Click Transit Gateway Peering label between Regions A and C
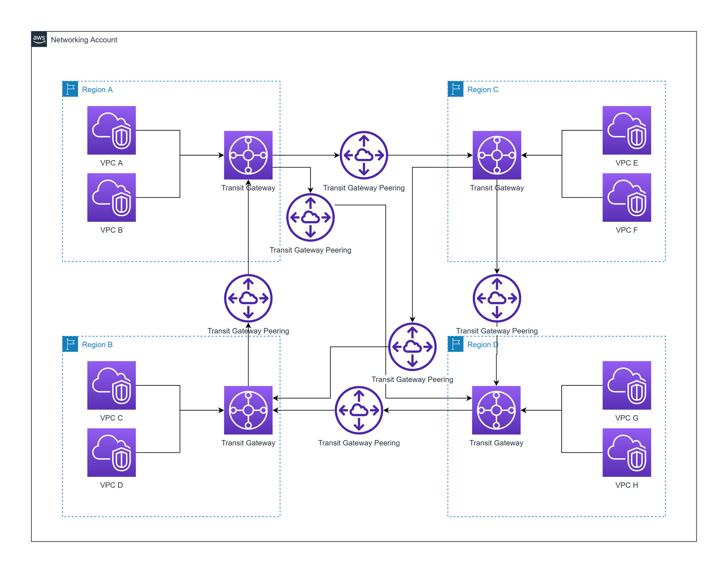This screenshot has height=573, width=728. (x=364, y=188)
